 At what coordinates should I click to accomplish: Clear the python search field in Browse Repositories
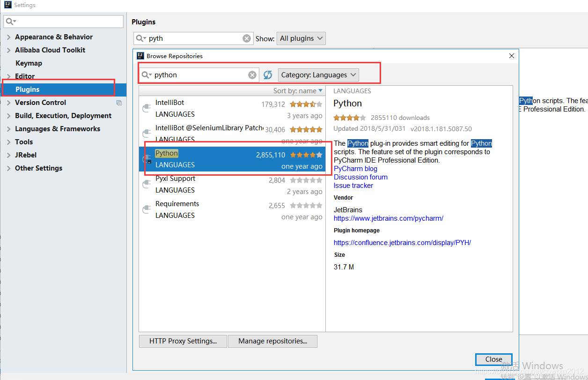[252, 75]
